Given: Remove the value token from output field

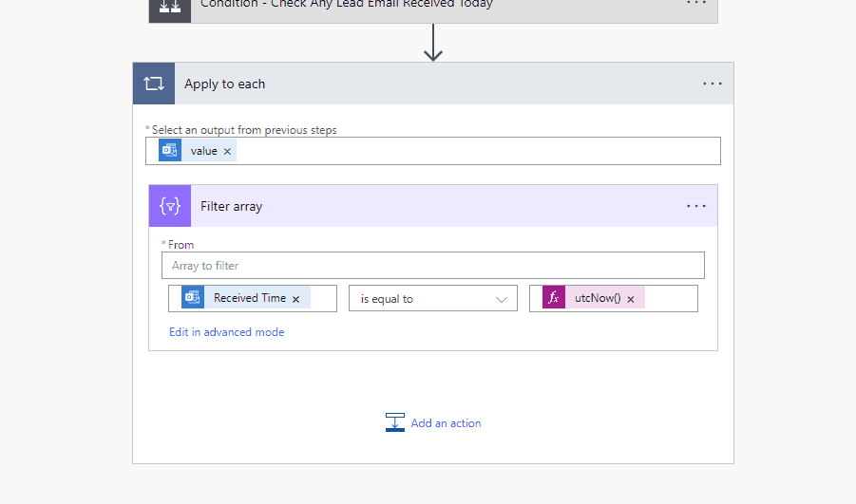Looking at the screenshot, I should 227,151.
